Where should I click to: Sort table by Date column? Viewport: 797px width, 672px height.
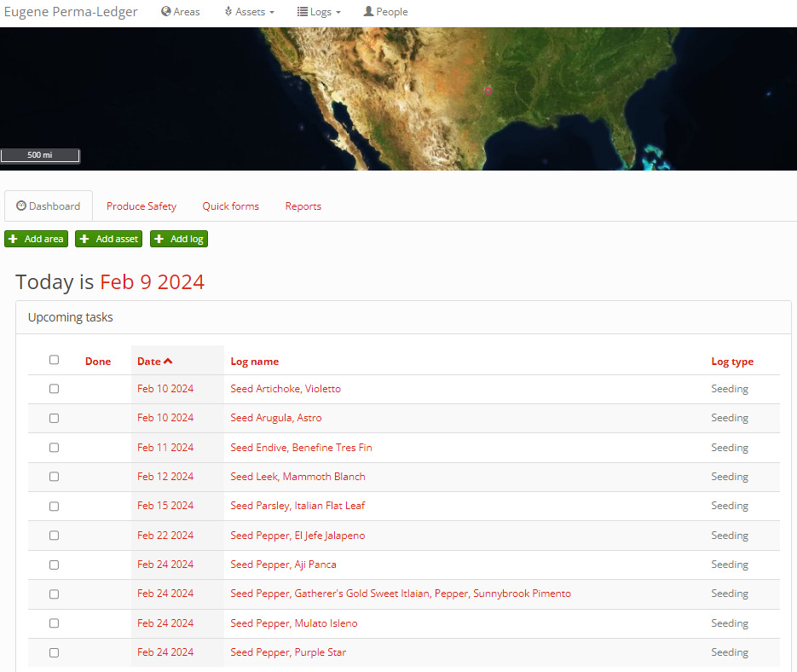point(154,362)
